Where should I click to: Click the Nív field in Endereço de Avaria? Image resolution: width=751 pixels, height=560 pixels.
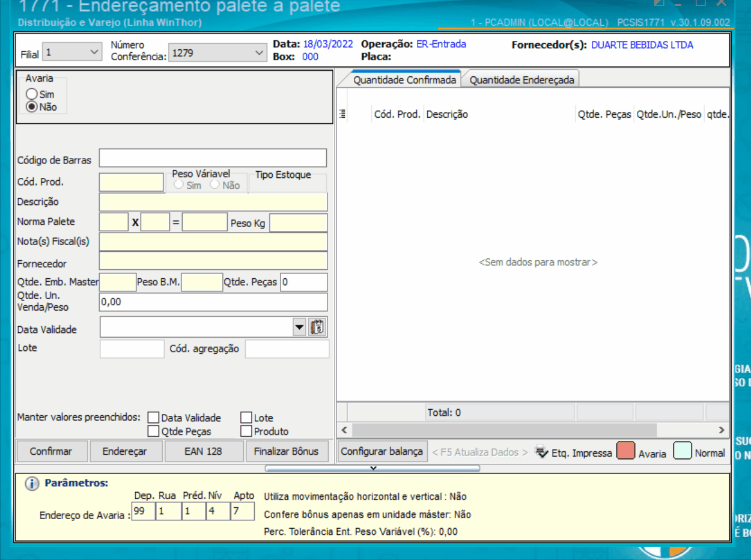coord(217,512)
